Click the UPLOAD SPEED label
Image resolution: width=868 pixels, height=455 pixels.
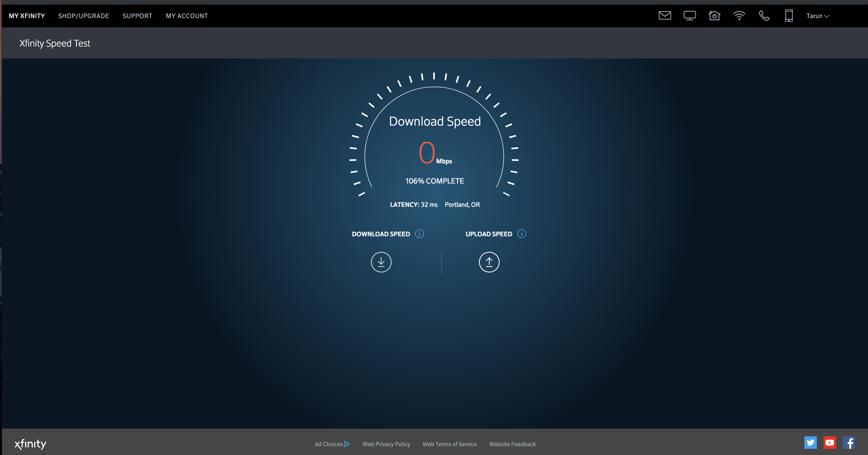tap(489, 234)
